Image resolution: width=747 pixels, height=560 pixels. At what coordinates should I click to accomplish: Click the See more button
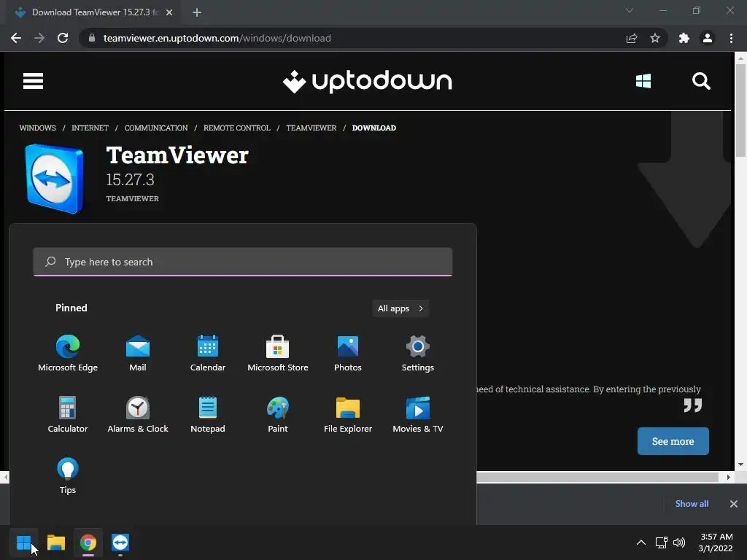click(673, 441)
